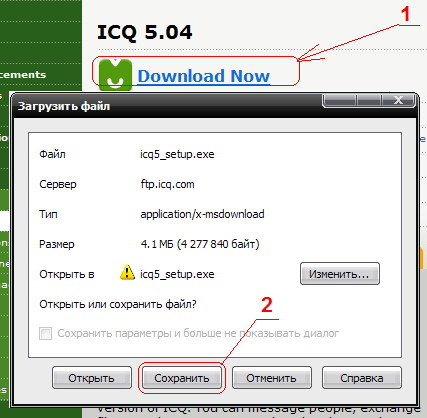Click the application/x-msdownload type text

point(202,214)
